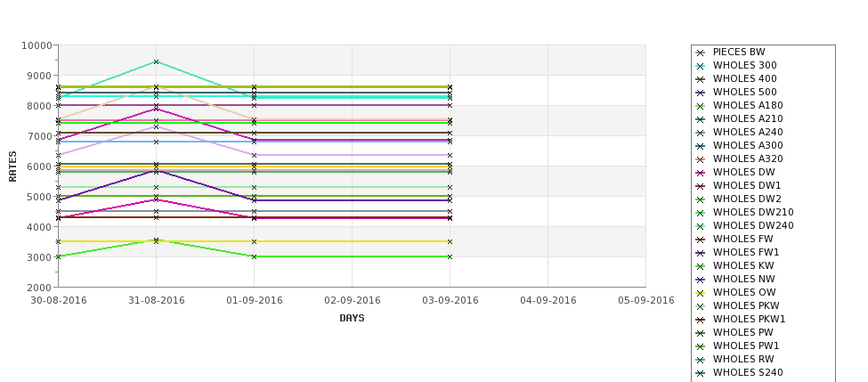Click the PIECES BW legend marker icon

pos(701,53)
